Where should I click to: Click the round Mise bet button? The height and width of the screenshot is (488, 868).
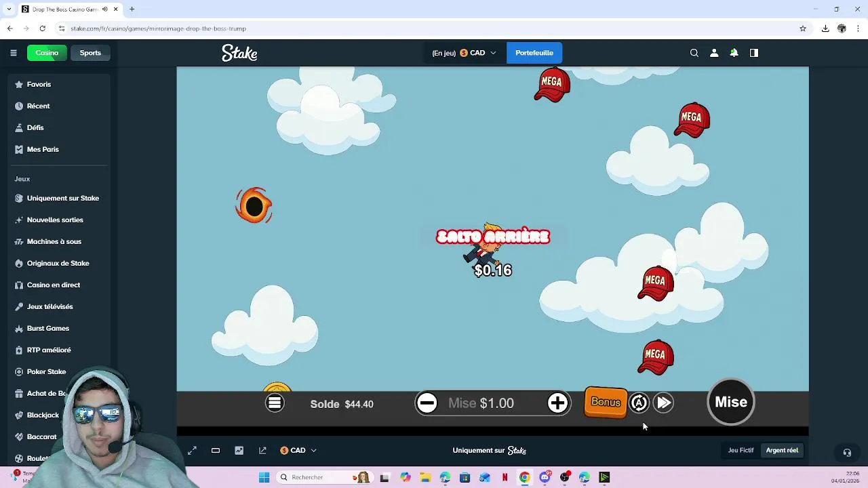pyautogui.click(x=731, y=403)
